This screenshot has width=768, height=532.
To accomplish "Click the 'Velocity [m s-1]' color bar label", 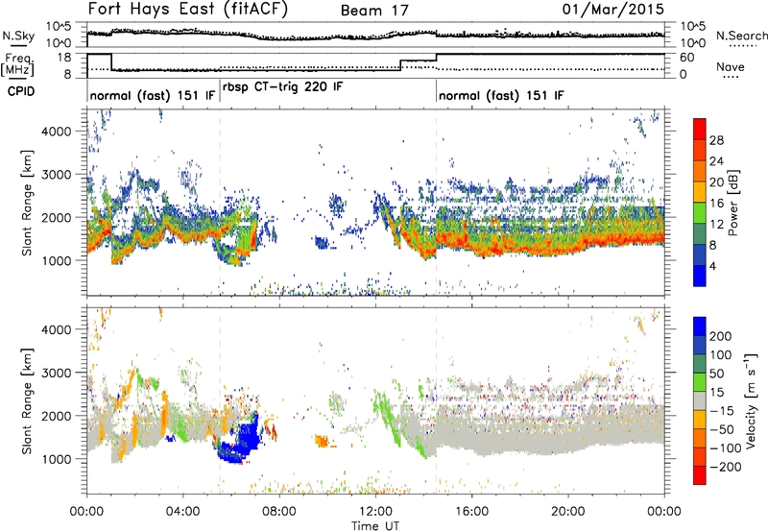I will [750, 400].
